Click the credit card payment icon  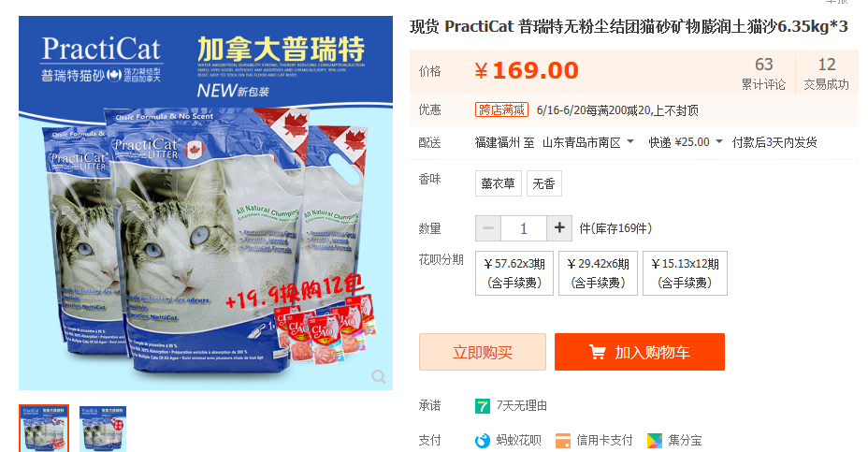point(562,441)
